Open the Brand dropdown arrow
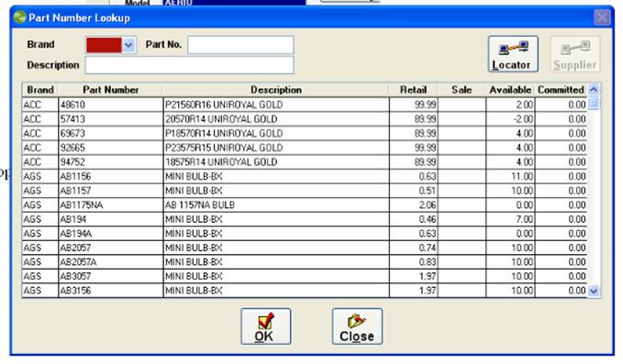This screenshot has height=364, width=623. [x=128, y=45]
